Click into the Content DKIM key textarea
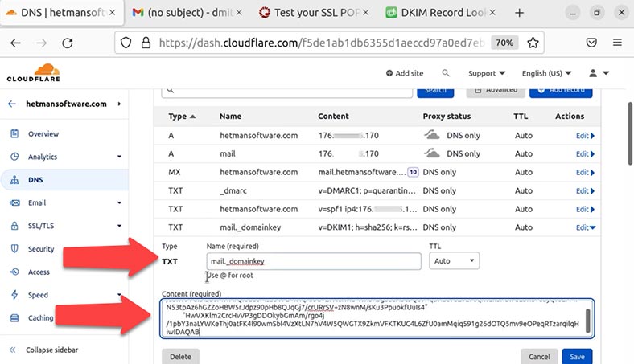Image resolution: width=634 pixels, height=364 pixels. [377, 318]
